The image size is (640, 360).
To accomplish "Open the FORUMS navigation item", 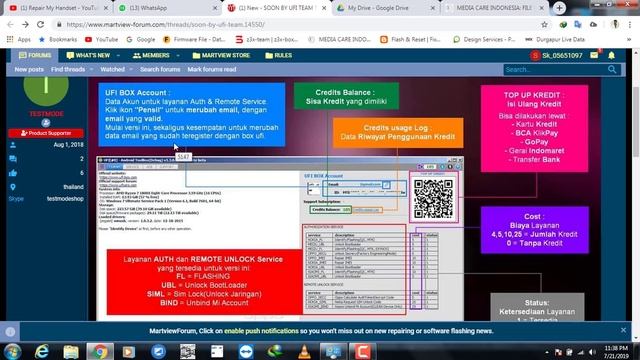I will [x=35, y=56].
